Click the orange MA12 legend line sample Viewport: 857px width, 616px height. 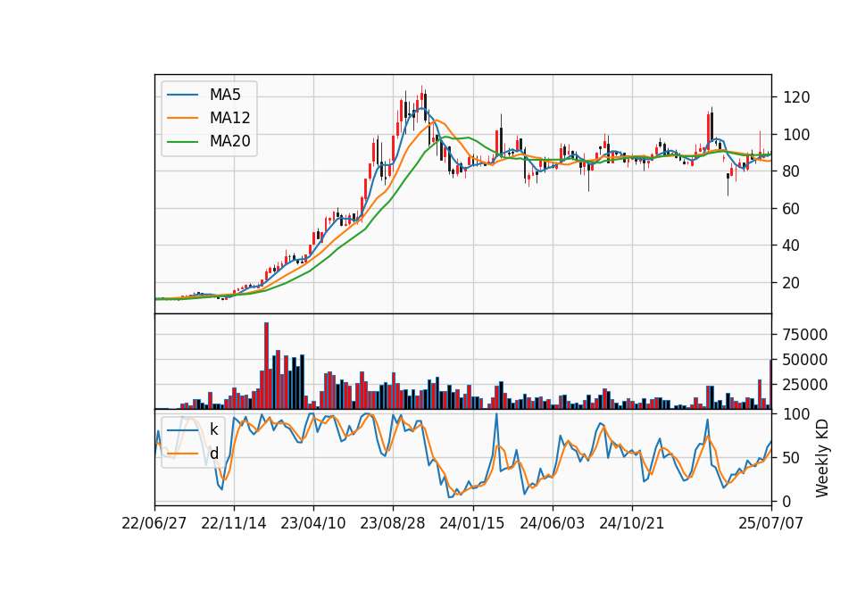pyautogui.click(x=182, y=118)
